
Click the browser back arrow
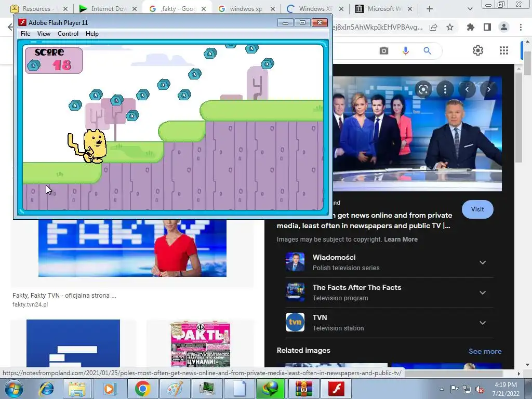click(10, 27)
